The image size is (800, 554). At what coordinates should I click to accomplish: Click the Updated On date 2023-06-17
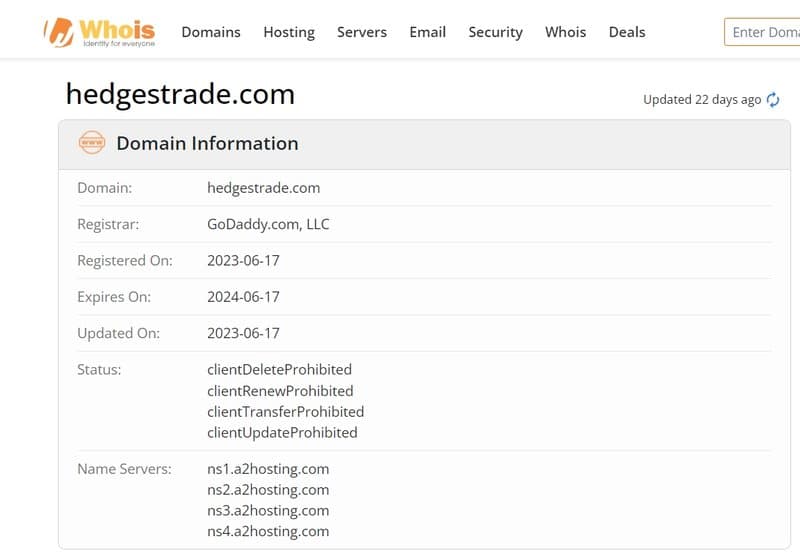tap(243, 333)
